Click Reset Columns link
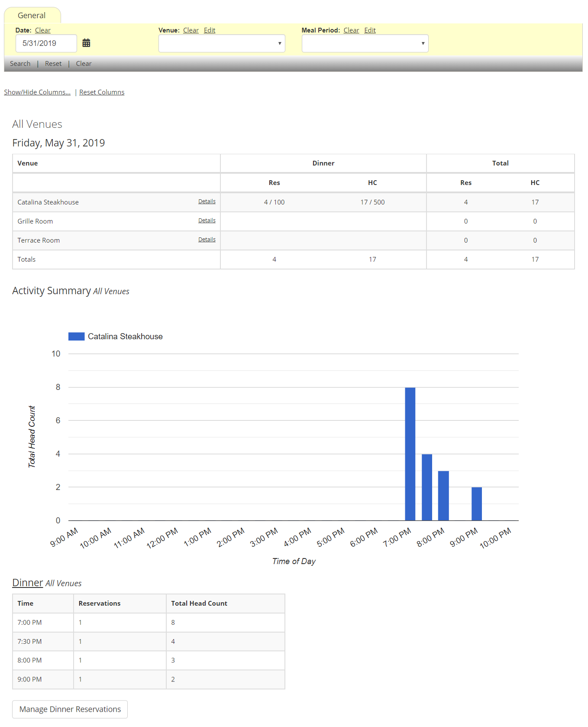Screen dimensions: 588x727 [102, 92]
